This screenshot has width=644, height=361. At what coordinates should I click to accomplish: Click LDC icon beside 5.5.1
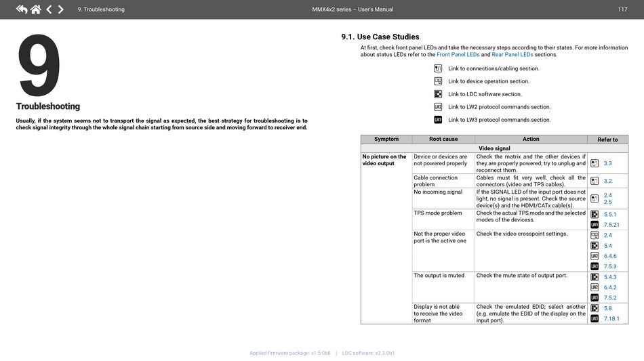click(595, 215)
